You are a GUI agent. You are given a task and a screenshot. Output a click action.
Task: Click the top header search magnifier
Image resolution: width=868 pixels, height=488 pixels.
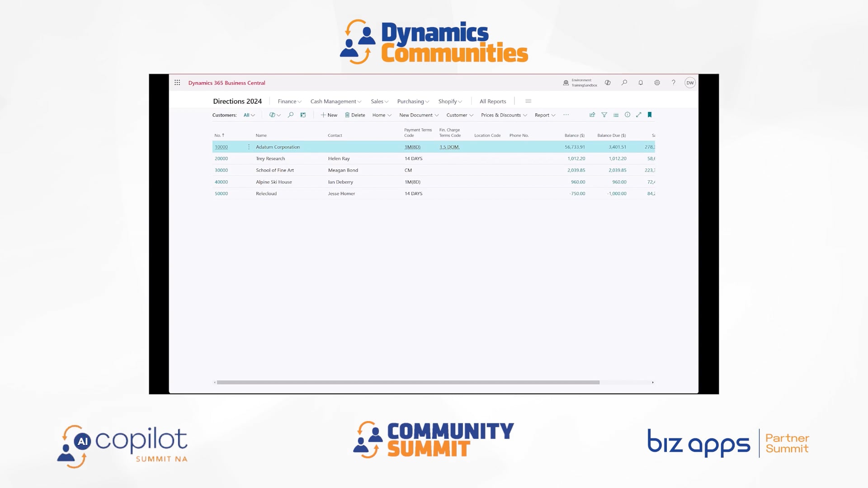pyautogui.click(x=624, y=83)
